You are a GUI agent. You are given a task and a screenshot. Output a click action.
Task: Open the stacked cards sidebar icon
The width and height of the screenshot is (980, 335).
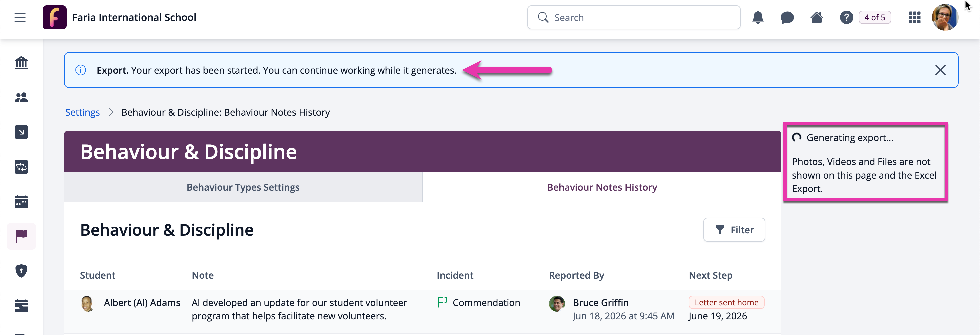tap(21, 305)
